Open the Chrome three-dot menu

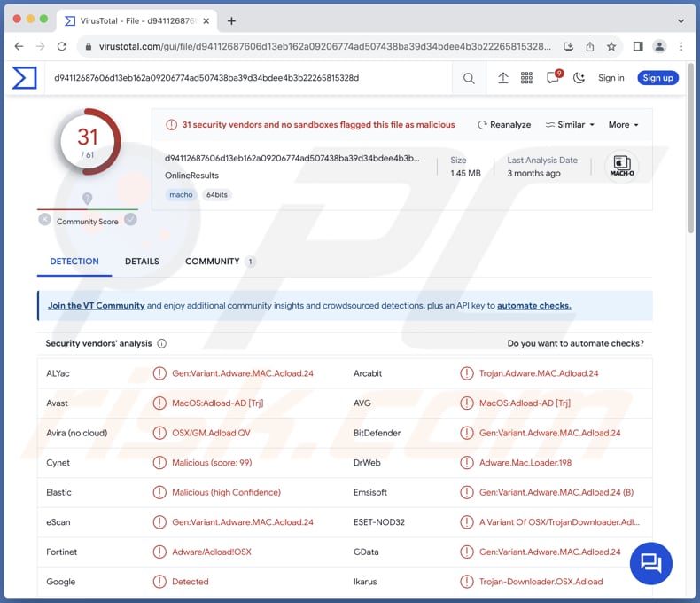pos(681,46)
